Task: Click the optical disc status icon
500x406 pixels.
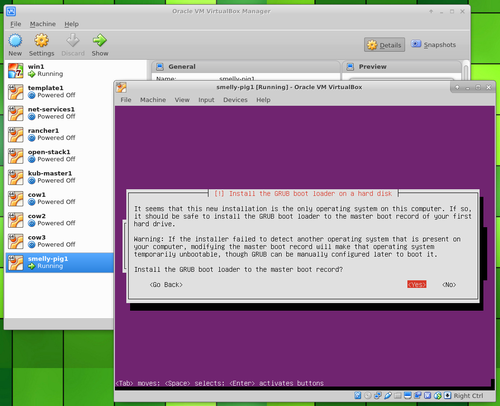Action: click(x=368, y=396)
